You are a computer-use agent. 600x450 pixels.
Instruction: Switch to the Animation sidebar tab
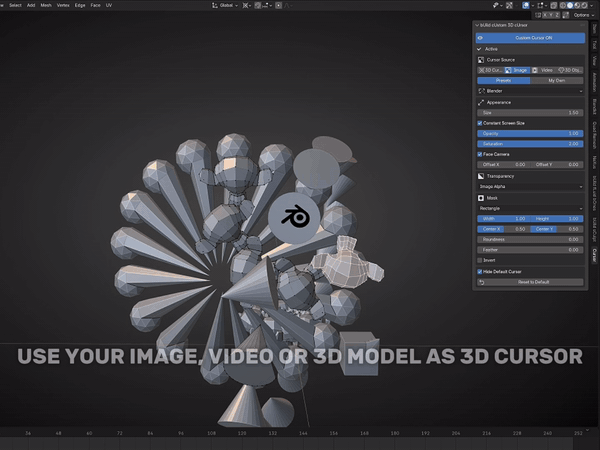pos(595,82)
